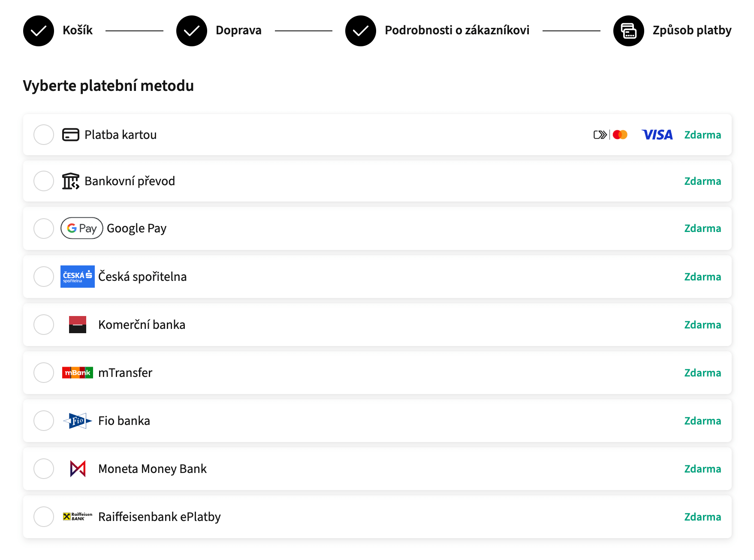
Task: Click the Raiffeisen Bank logo
Action: pyautogui.click(x=77, y=517)
